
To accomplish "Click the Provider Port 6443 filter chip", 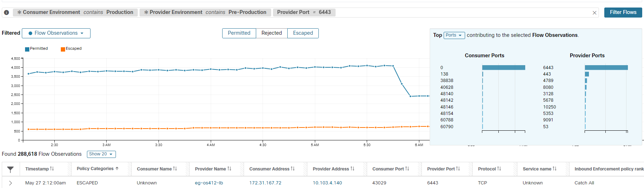I will (304, 13).
